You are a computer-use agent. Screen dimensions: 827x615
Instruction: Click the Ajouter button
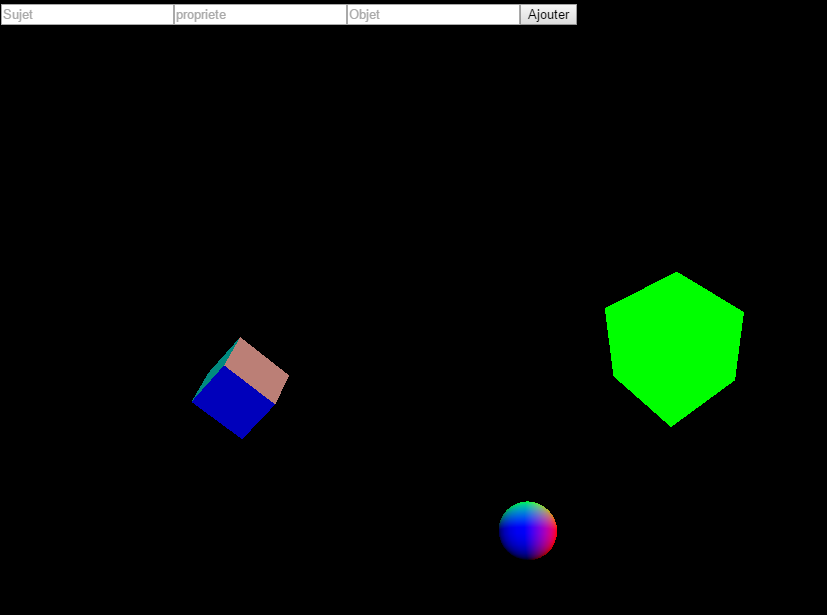point(549,15)
